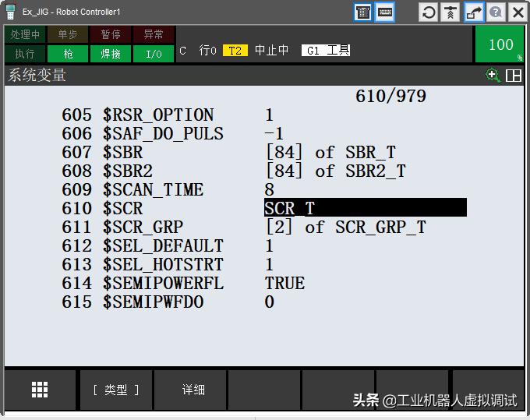Click the [2] of SCR_GRP_T value
Image resolution: width=530 pixels, height=420 pixels.
click(x=345, y=227)
